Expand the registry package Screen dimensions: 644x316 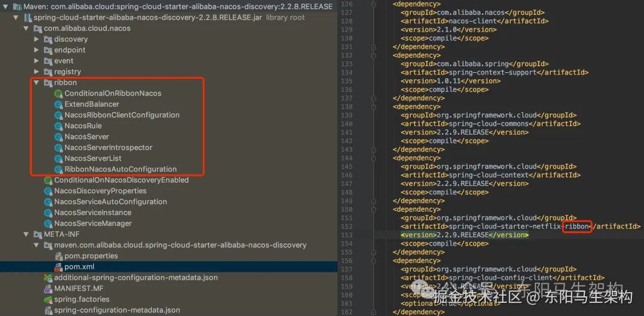point(36,72)
